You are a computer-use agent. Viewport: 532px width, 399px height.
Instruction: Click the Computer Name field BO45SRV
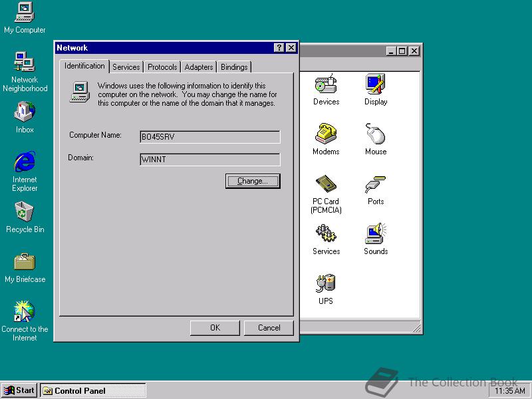210,137
